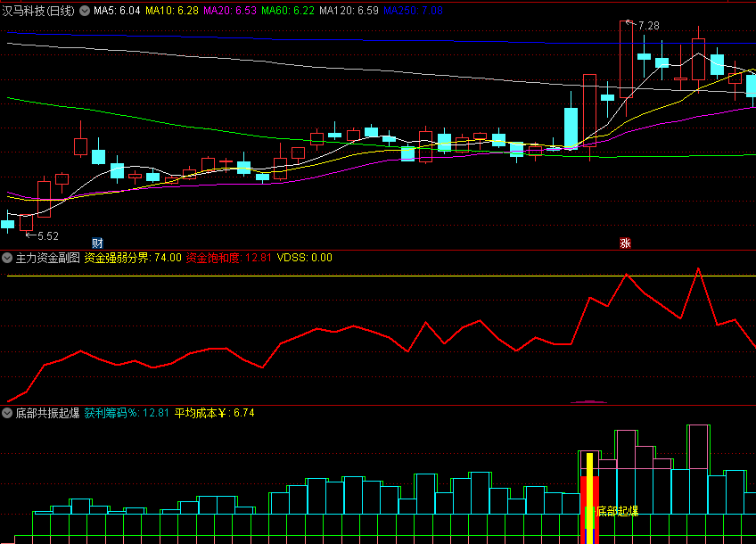Select the VDSS: 0.00 label
Image resolution: width=756 pixels, height=544 pixels.
(304, 258)
